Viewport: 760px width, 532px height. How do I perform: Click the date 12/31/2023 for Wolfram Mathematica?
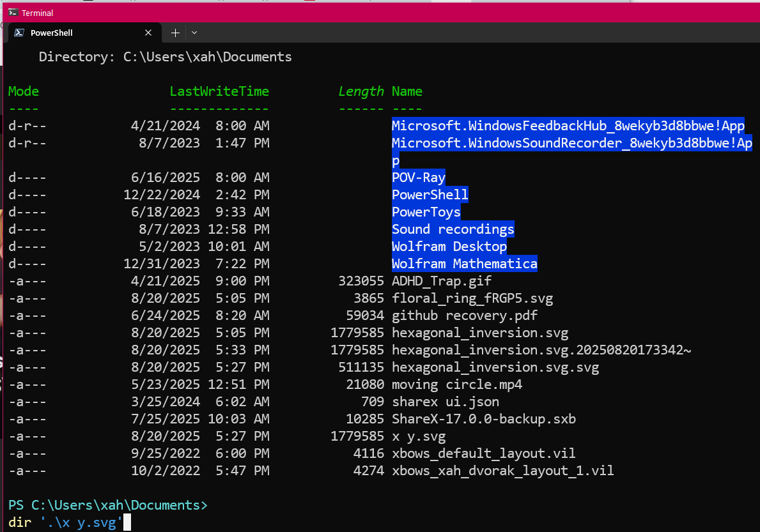(162, 264)
